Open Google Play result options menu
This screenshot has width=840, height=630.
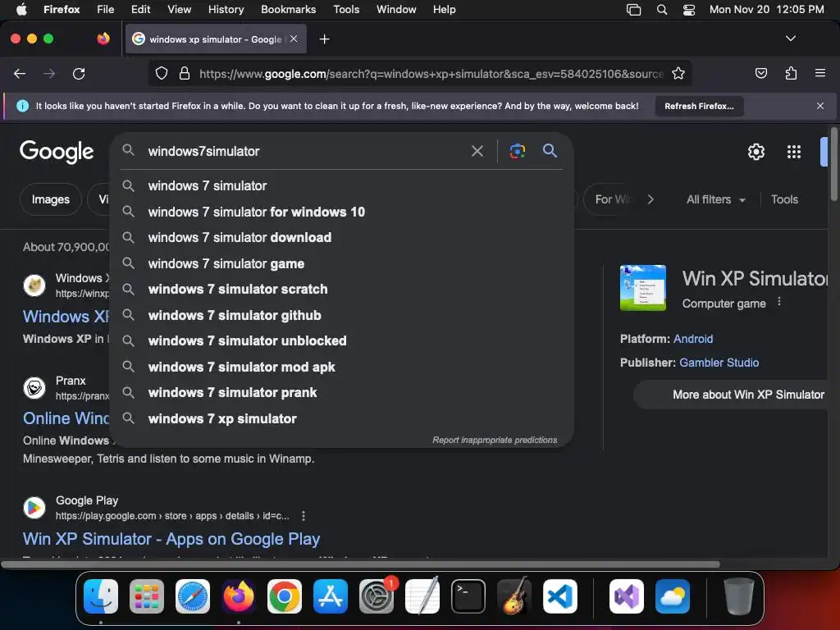tap(304, 515)
